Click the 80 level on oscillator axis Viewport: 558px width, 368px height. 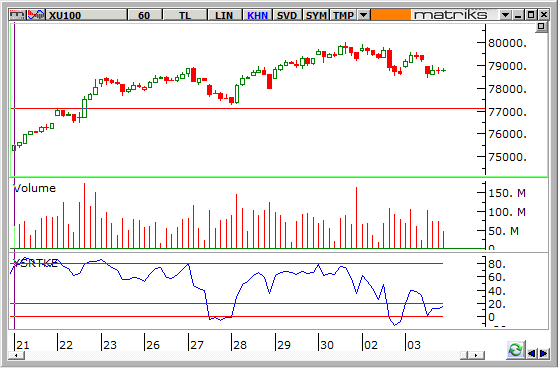[x=497, y=264]
